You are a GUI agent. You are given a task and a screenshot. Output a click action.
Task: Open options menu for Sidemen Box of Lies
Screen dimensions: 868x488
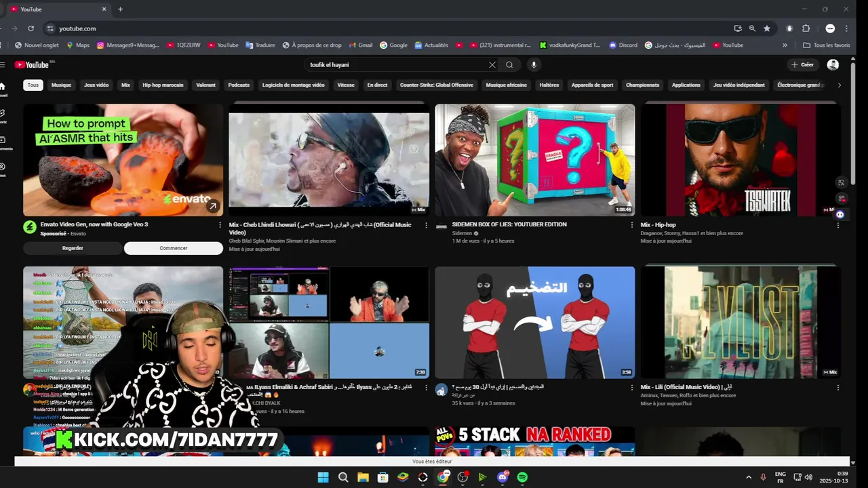[632, 225]
